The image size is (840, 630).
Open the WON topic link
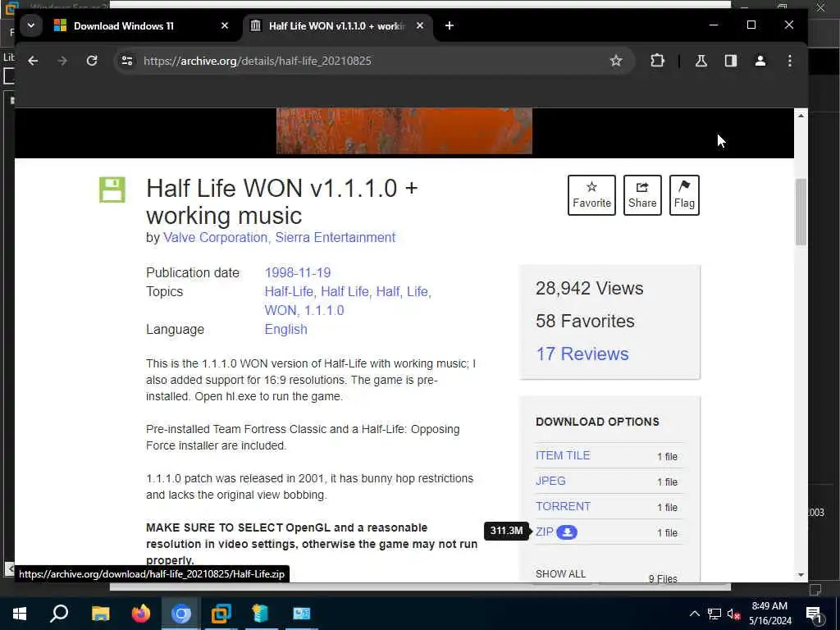[x=281, y=310]
